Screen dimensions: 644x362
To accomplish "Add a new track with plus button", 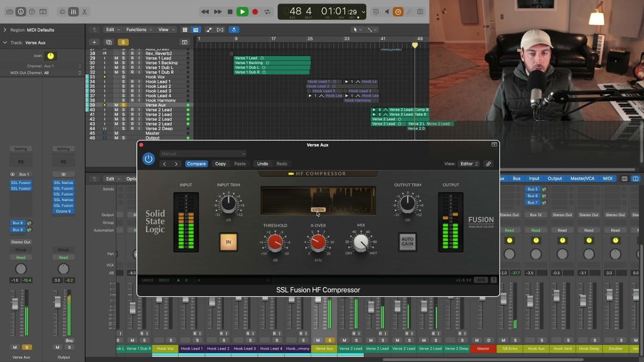I will pyautogui.click(x=94, y=42).
